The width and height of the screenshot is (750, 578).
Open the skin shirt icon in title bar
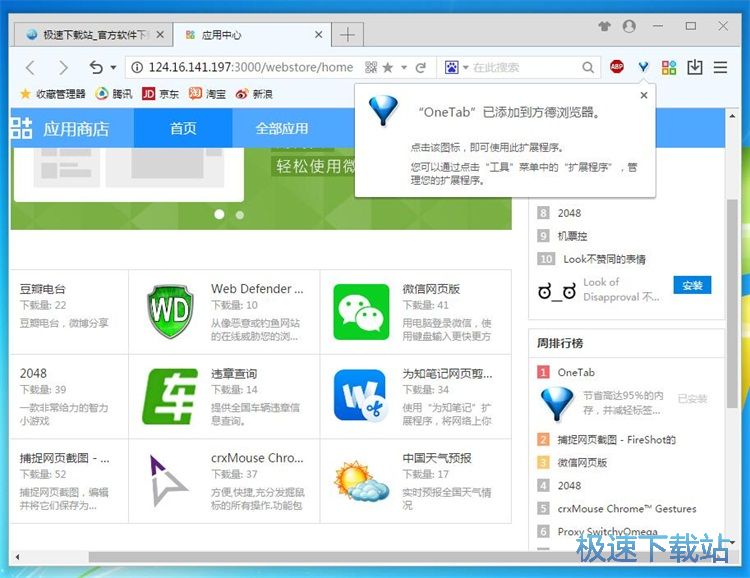click(605, 26)
